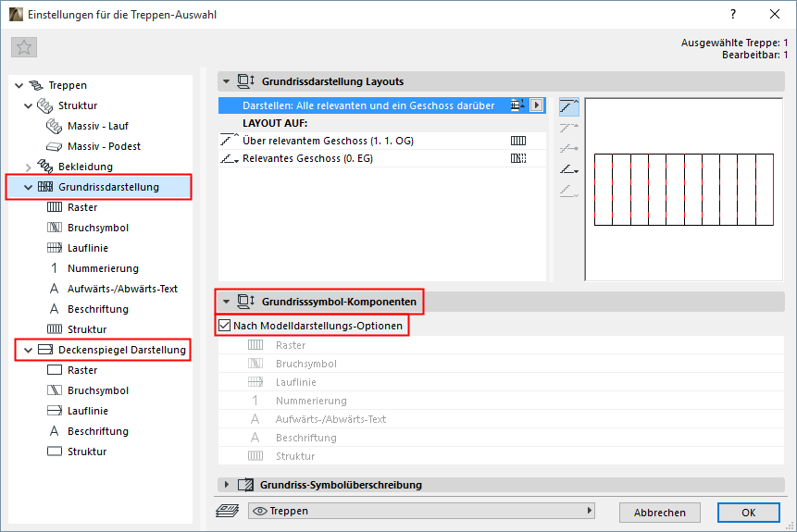Confirm settings with OK

click(x=748, y=513)
